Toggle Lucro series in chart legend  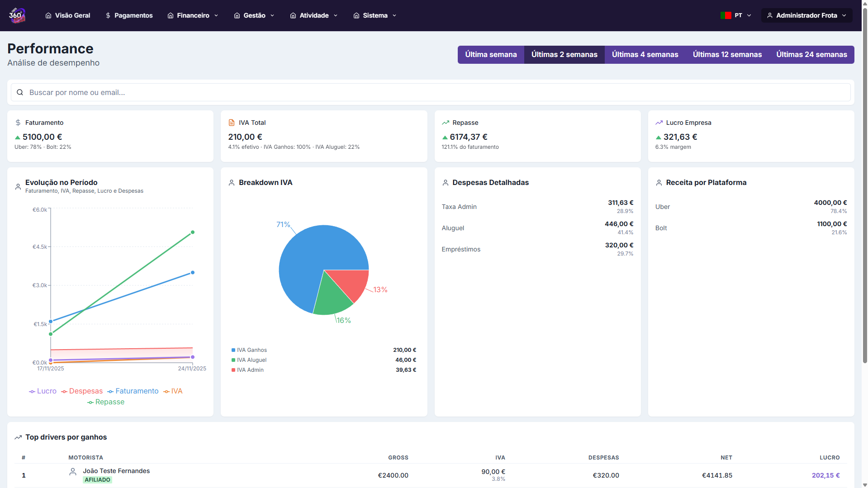[43, 391]
